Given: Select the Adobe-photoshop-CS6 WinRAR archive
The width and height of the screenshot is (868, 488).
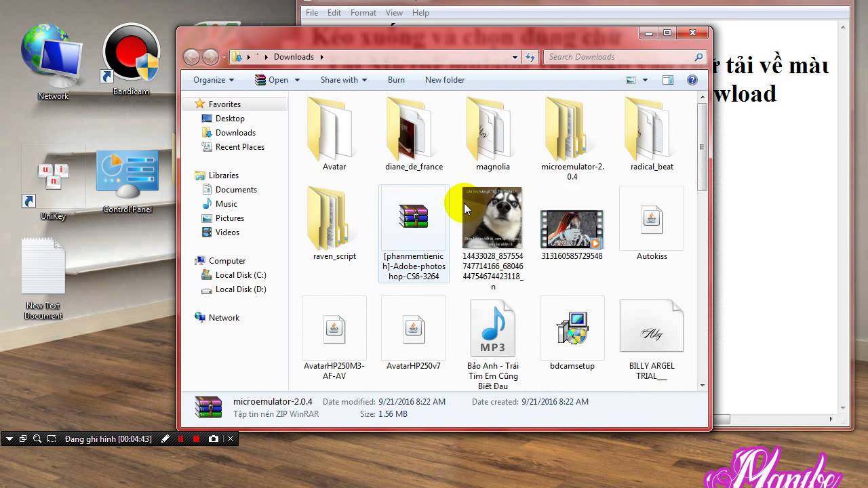Looking at the screenshot, I should 414,235.
